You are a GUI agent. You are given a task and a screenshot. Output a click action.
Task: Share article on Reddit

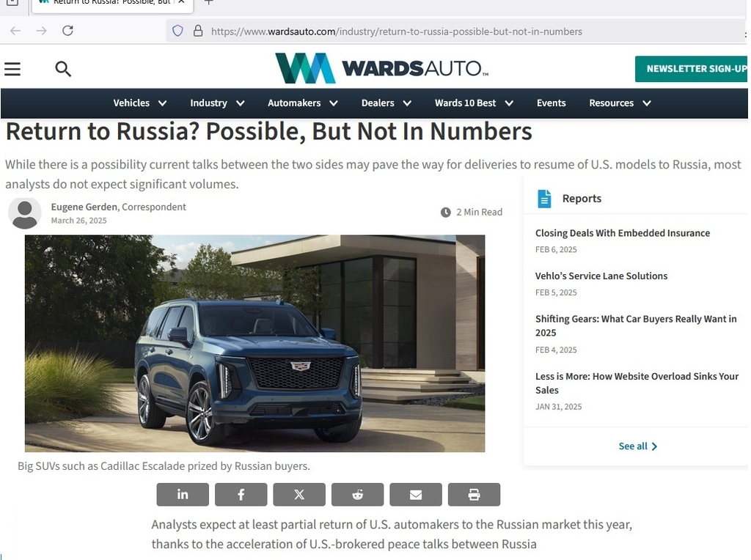357,495
